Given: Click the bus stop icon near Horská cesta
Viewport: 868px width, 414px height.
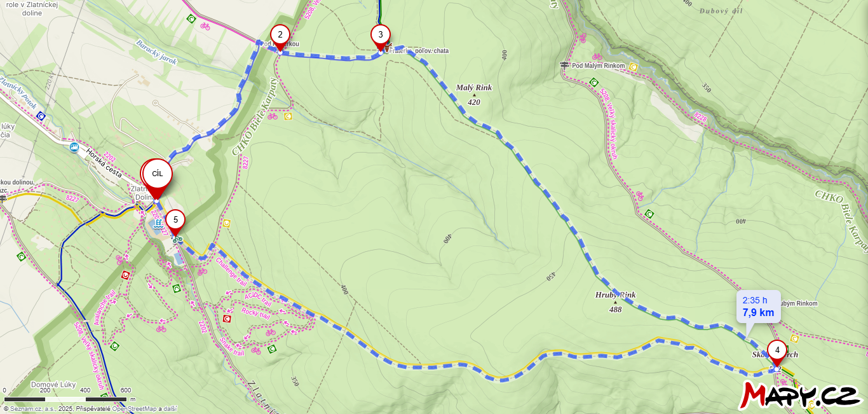Looking at the screenshot, I should pos(74,148).
